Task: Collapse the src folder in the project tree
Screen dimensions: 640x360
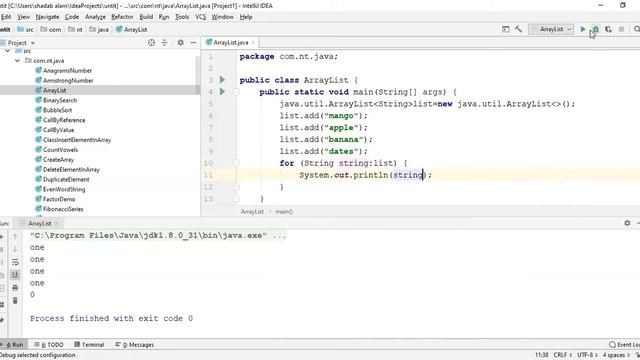Action: pyautogui.click(x=7, y=51)
